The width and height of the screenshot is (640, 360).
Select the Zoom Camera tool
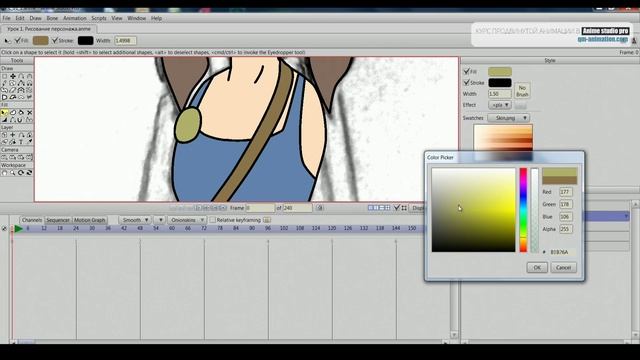coord(13,157)
